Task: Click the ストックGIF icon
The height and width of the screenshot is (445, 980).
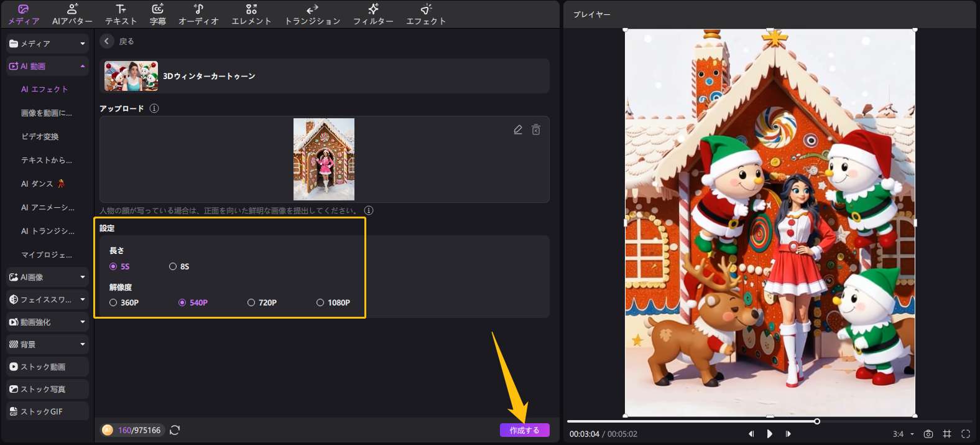Action: [x=14, y=411]
